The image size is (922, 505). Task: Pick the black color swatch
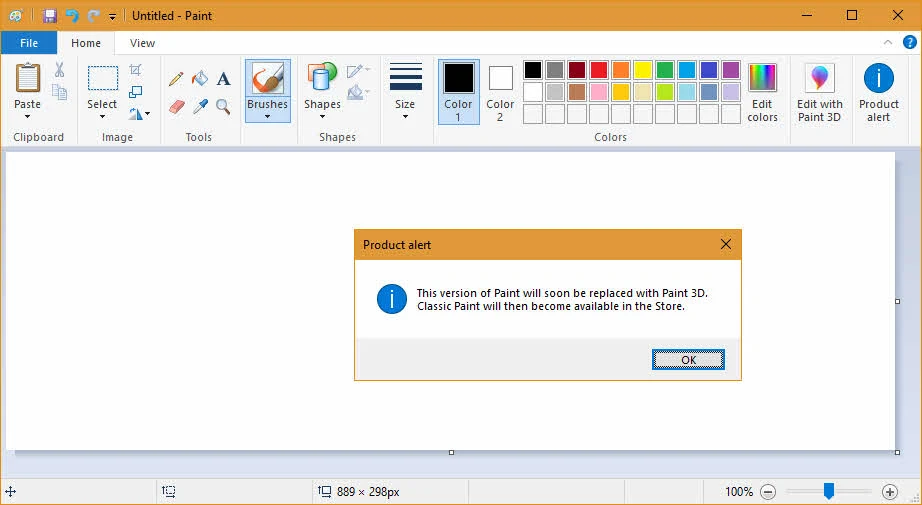tap(533, 70)
